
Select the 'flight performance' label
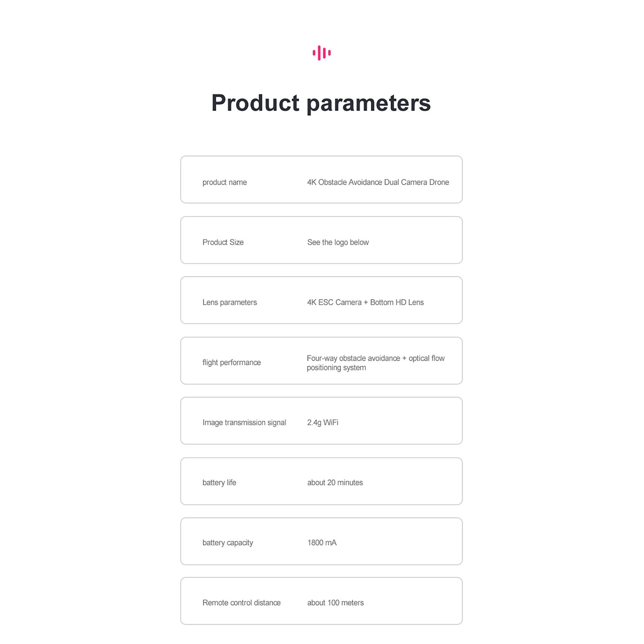point(231,362)
